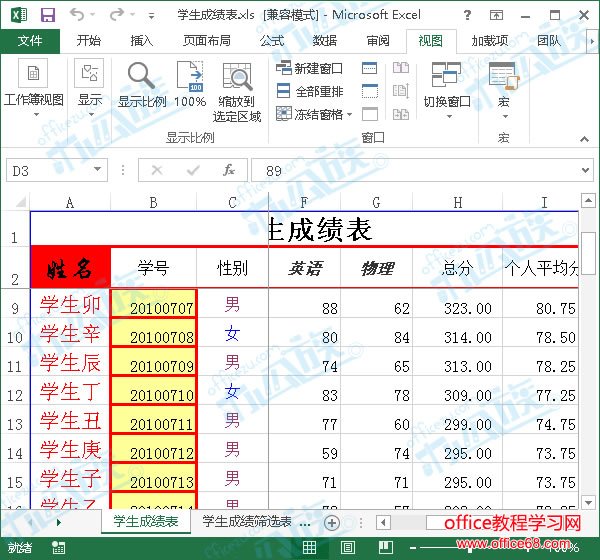Switch to the 学生成绩筛选表 sheet tab

pos(247,522)
